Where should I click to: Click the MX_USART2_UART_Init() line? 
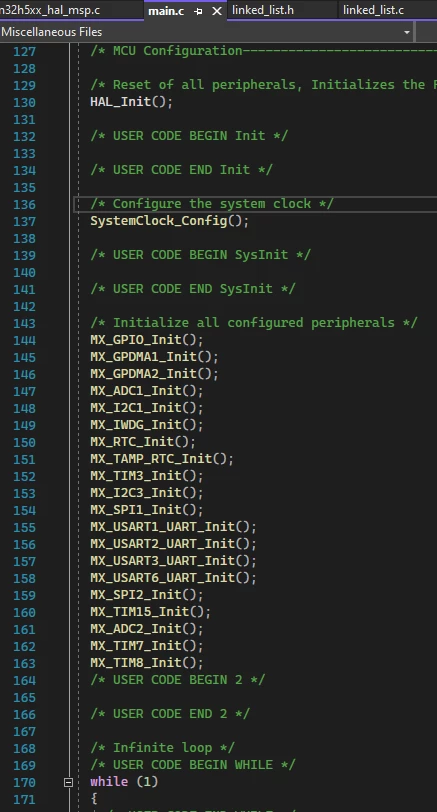click(173, 544)
